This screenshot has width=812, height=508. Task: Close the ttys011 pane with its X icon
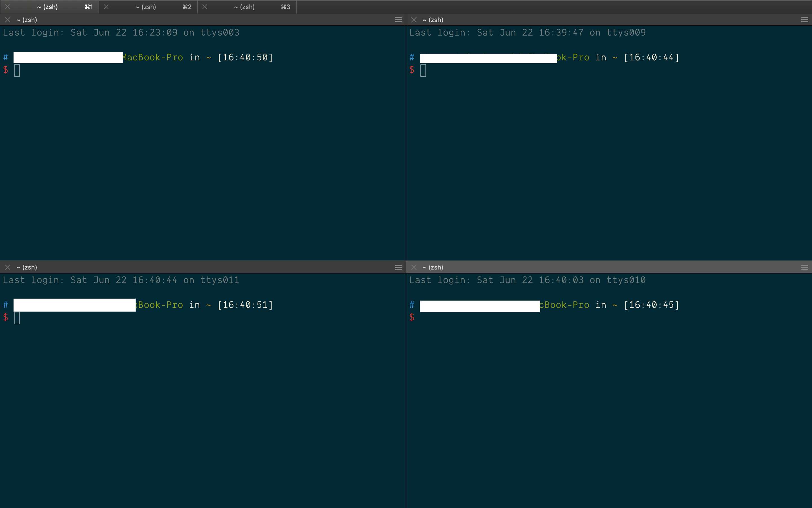pos(8,267)
